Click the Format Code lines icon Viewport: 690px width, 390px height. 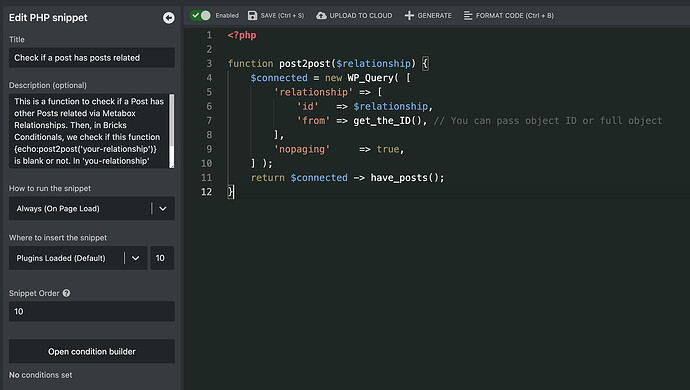tap(467, 15)
